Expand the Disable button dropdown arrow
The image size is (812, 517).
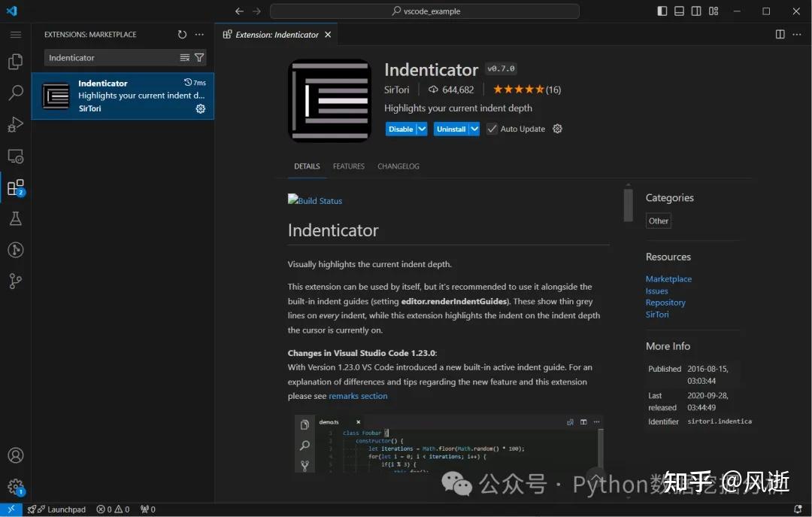click(x=422, y=129)
